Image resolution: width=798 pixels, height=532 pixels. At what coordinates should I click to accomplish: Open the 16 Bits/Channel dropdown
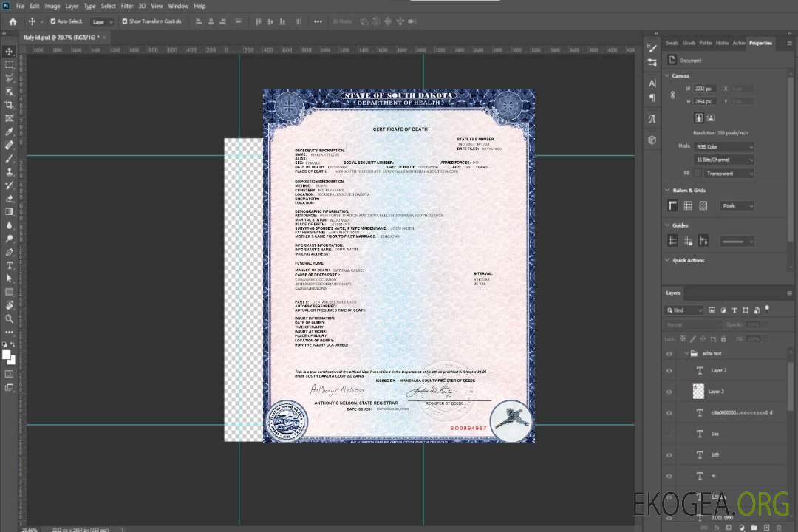pos(724,160)
